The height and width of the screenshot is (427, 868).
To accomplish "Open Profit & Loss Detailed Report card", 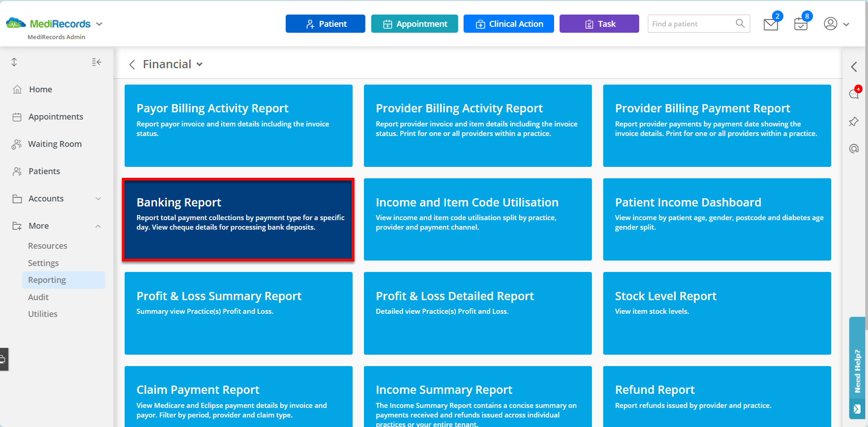I will click(x=478, y=313).
